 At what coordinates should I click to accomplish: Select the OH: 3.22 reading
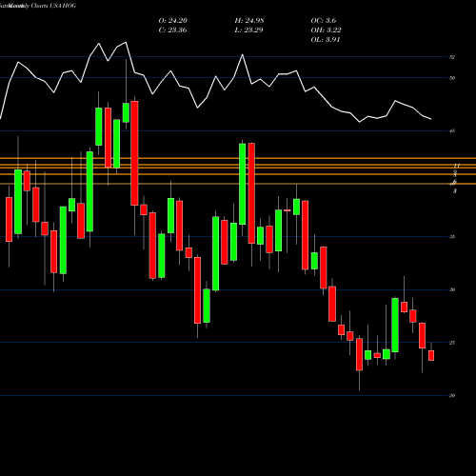pos(326,30)
